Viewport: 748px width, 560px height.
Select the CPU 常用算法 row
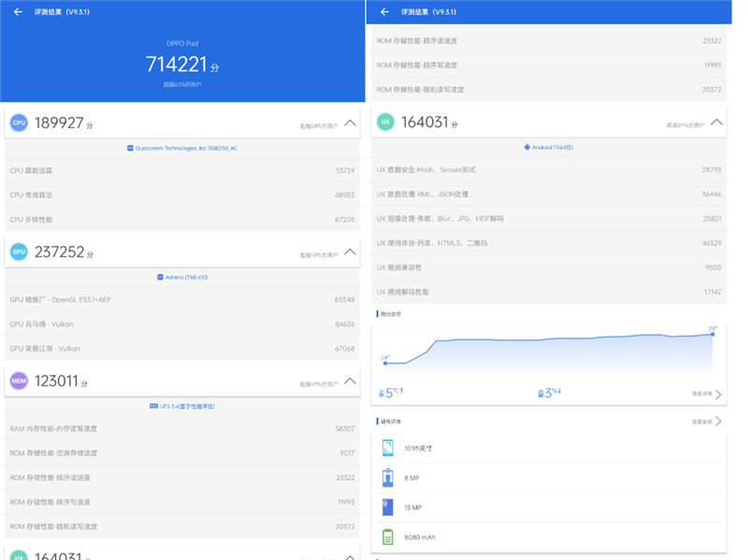(182, 195)
